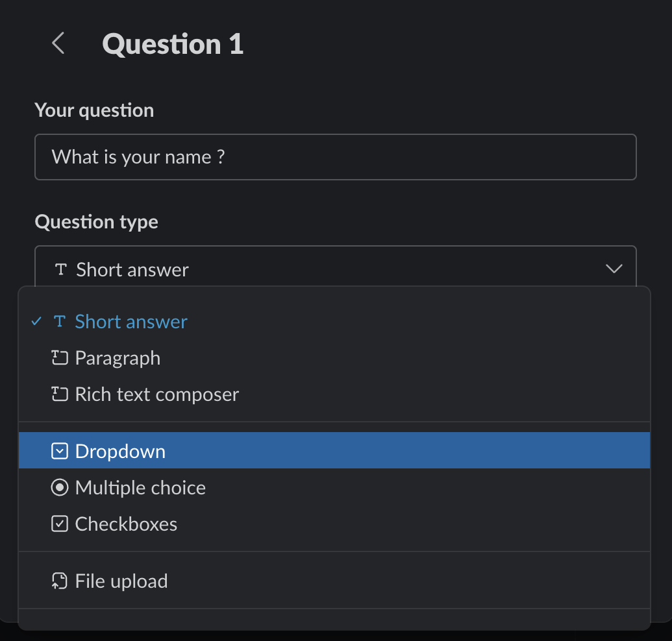
Task: Click the Multiple choice radio icon
Action: [60, 488]
